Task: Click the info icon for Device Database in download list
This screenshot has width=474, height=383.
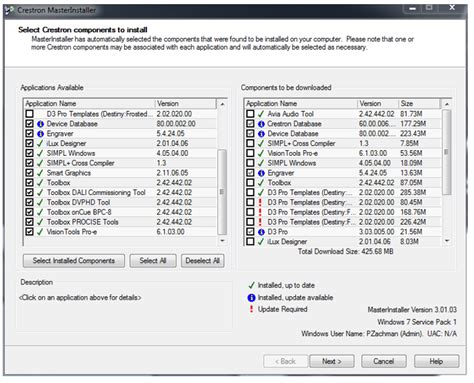Action: pos(261,134)
